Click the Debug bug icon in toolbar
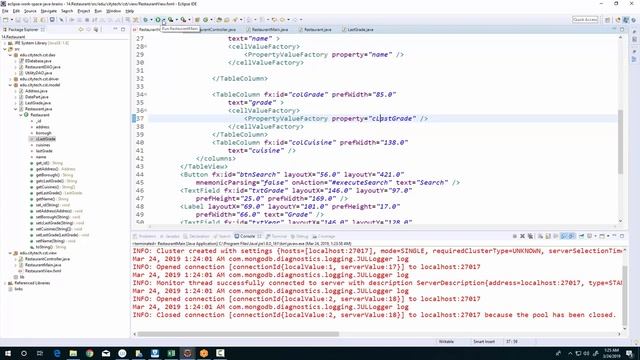The height and width of the screenshot is (360, 640). pyautogui.click(x=145, y=20)
